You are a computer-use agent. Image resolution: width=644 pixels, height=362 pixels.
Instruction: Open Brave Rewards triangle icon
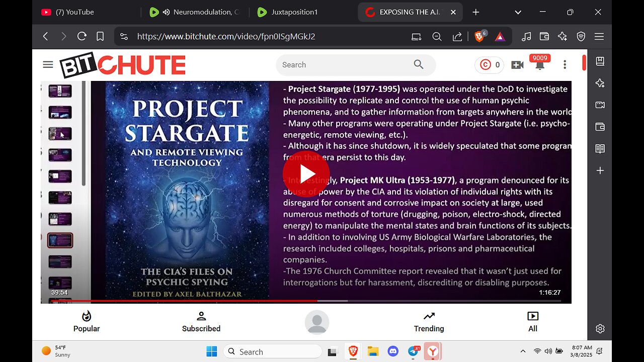point(500,36)
